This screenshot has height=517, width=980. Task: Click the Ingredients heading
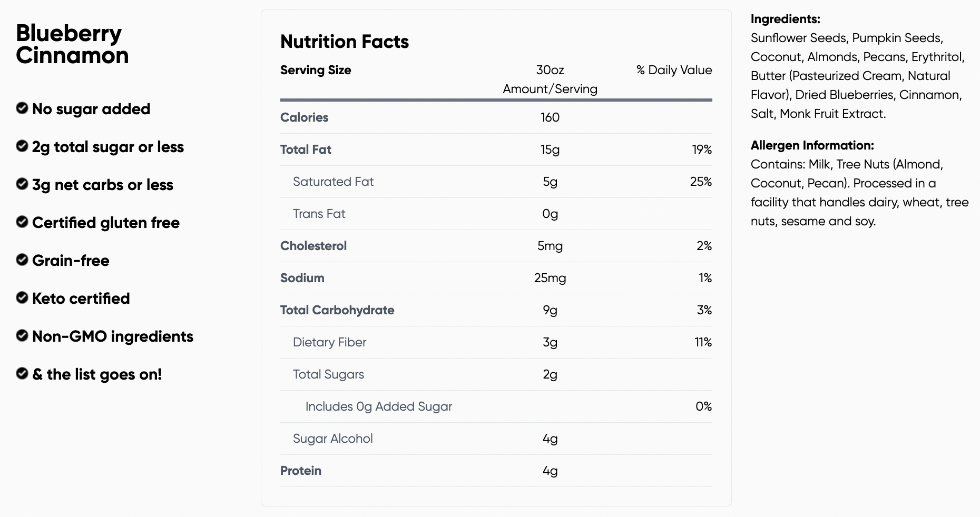(785, 19)
